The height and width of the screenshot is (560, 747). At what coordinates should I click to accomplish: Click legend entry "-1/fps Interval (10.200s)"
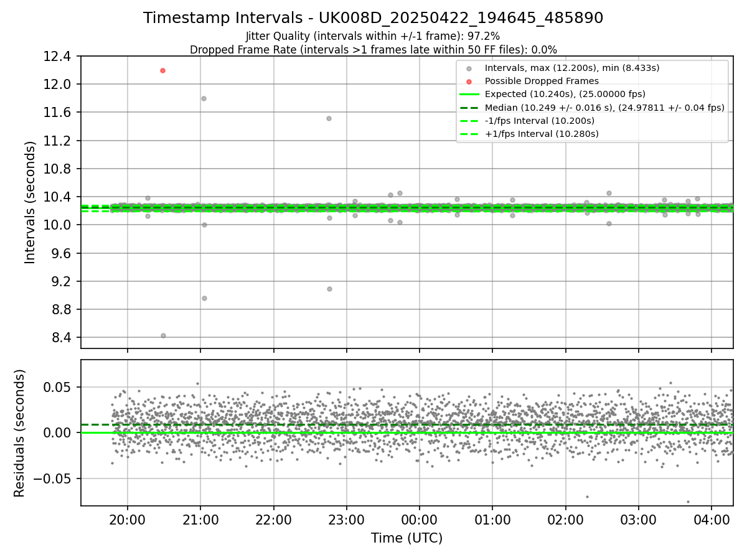(x=540, y=121)
